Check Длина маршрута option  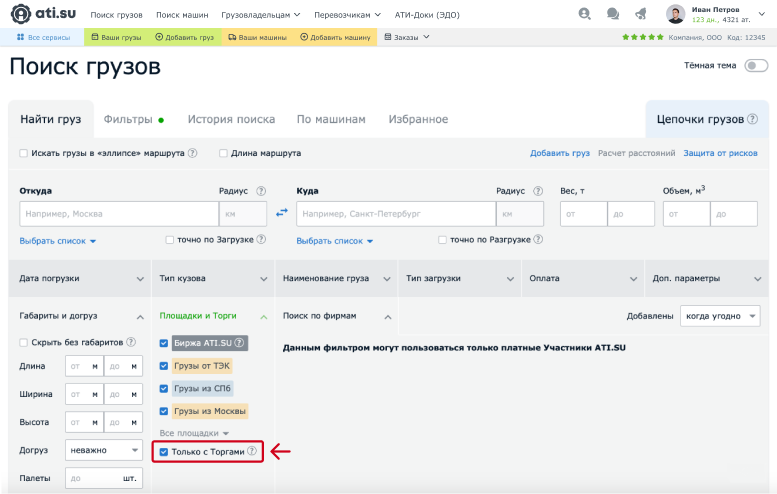[x=224, y=153]
